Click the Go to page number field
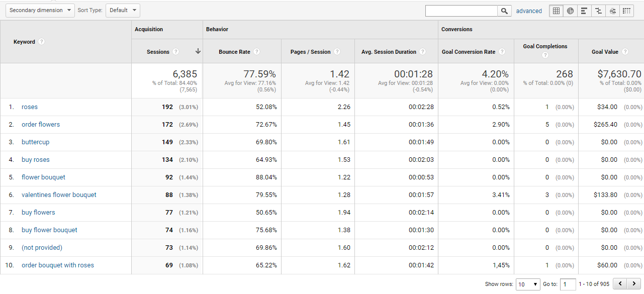The image size is (644, 294). point(568,284)
